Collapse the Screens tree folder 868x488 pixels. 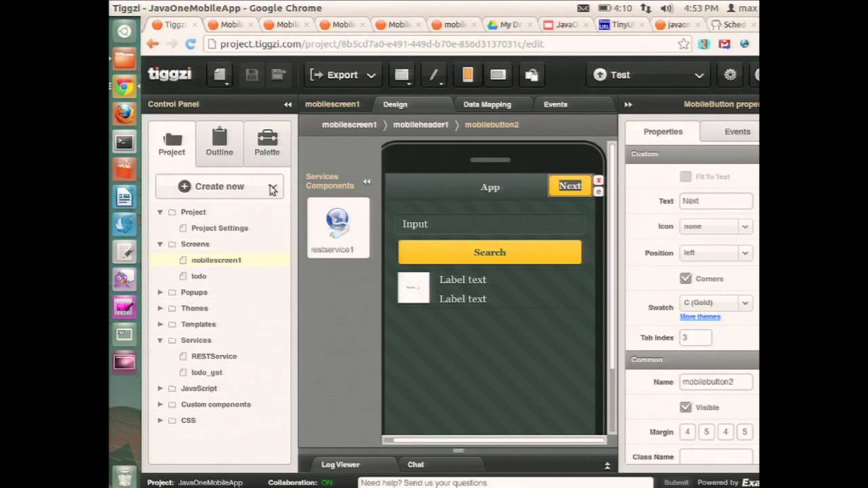(160, 244)
